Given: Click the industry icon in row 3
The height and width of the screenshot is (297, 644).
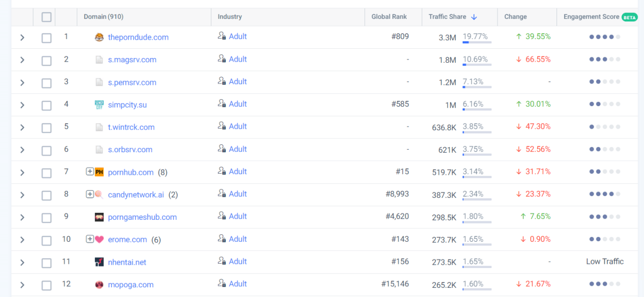Looking at the screenshot, I should click(222, 81).
